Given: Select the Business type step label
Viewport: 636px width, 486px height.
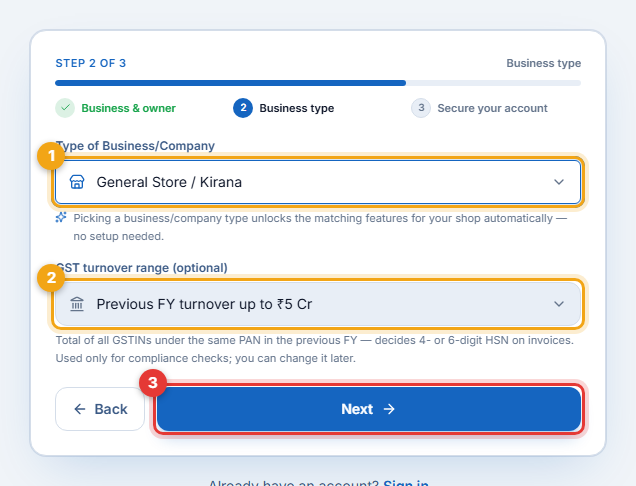Looking at the screenshot, I should pyautogui.click(x=297, y=108).
